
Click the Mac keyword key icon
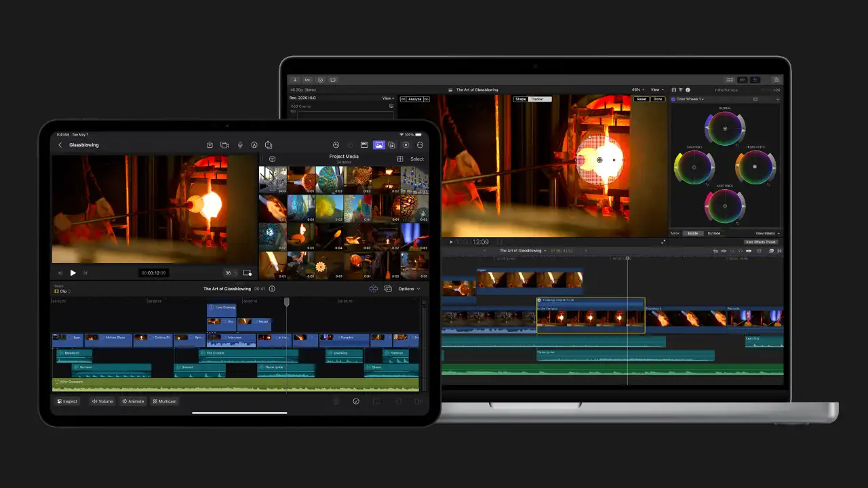(x=307, y=79)
